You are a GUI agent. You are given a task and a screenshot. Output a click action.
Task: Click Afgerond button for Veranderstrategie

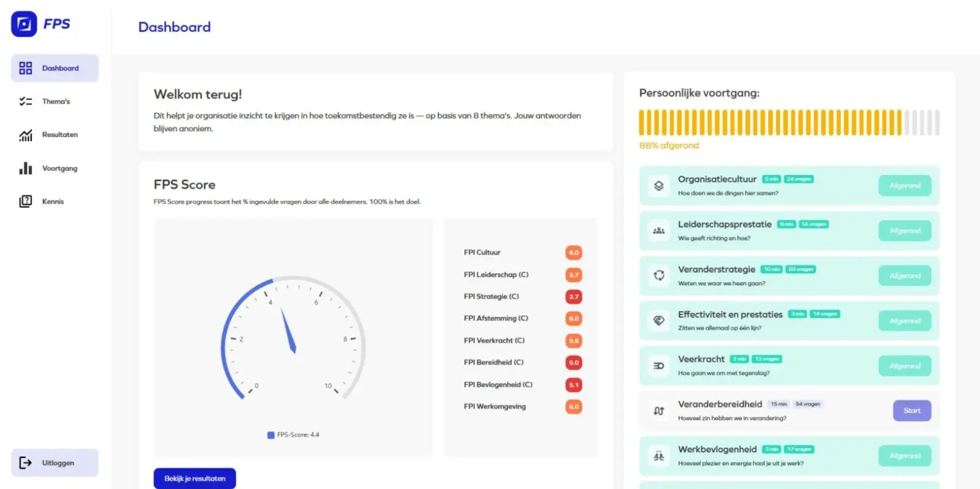(x=905, y=275)
